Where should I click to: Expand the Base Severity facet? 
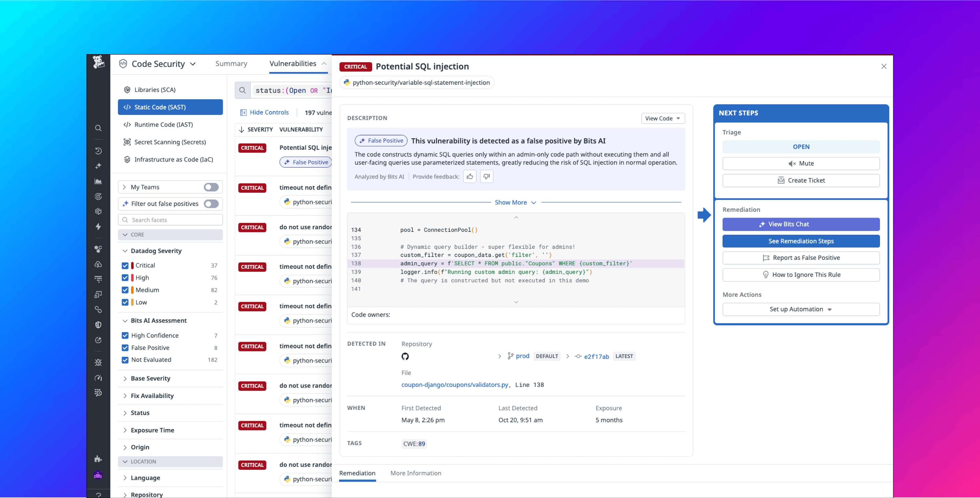(150, 378)
